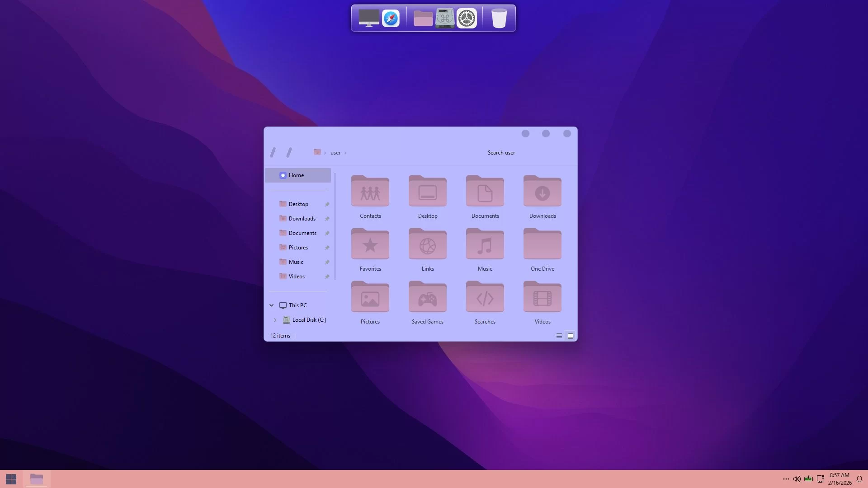Click the user breadcrumb item
Viewport: 868px width, 488px height.
click(x=335, y=152)
